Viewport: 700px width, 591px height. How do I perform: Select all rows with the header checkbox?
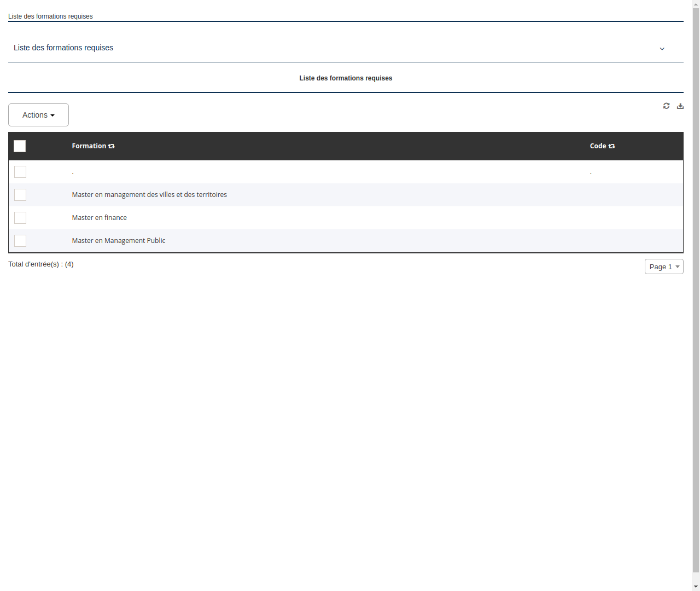pyautogui.click(x=20, y=146)
